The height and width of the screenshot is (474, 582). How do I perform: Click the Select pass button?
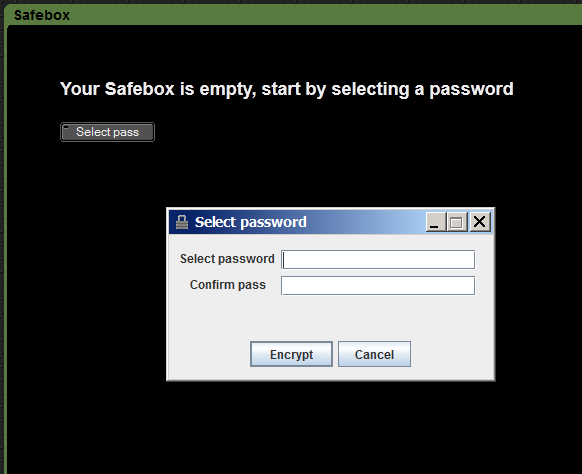(x=107, y=132)
